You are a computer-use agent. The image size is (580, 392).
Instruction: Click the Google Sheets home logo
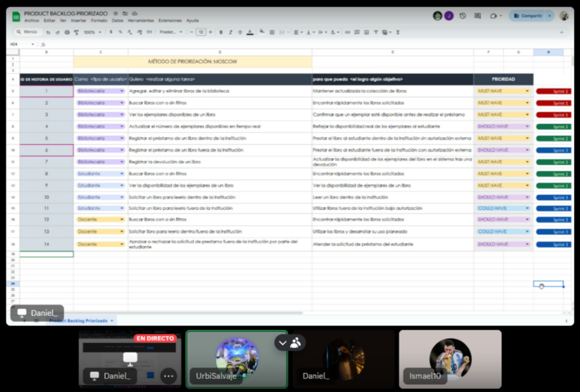[x=16, y=16]
